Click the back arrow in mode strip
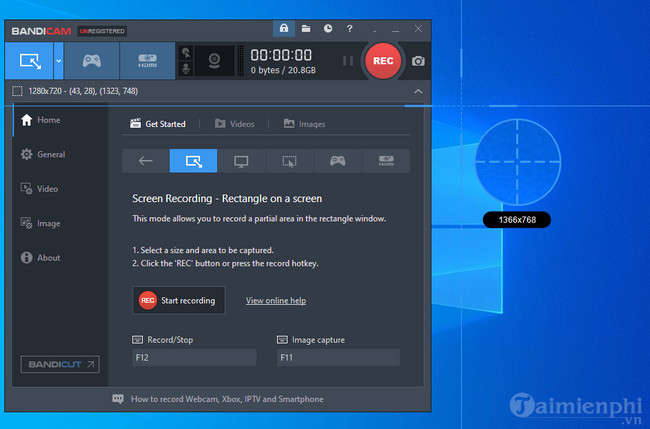The width and height of the screenshot is (650, 429). [x=146, y=161]
